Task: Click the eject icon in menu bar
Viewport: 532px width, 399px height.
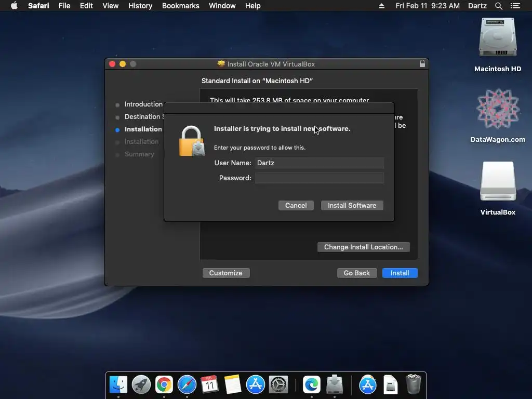Action: click(381, 6)
